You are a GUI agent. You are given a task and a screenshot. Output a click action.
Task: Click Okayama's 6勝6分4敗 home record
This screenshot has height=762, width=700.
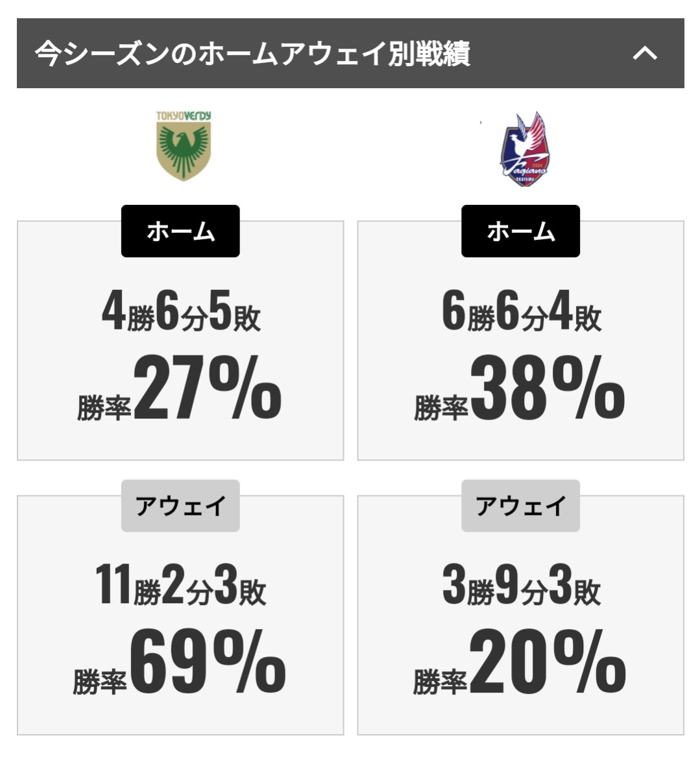pos(522,311)
